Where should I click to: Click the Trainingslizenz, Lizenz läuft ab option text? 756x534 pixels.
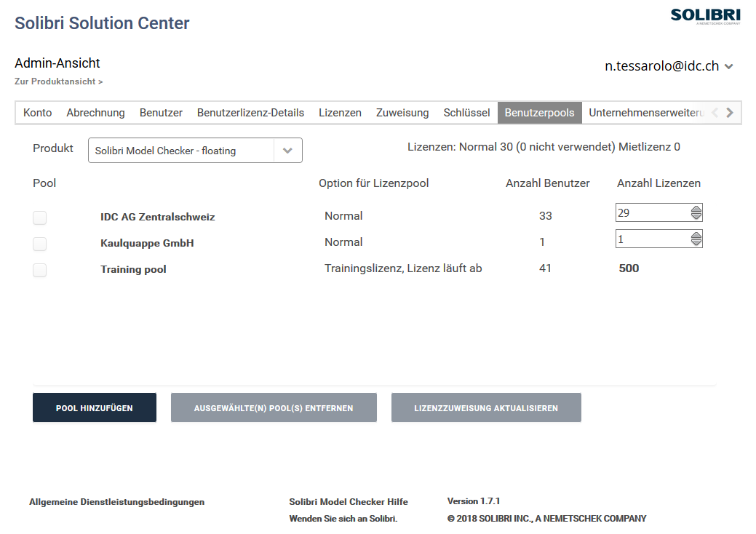click(403, 268)
